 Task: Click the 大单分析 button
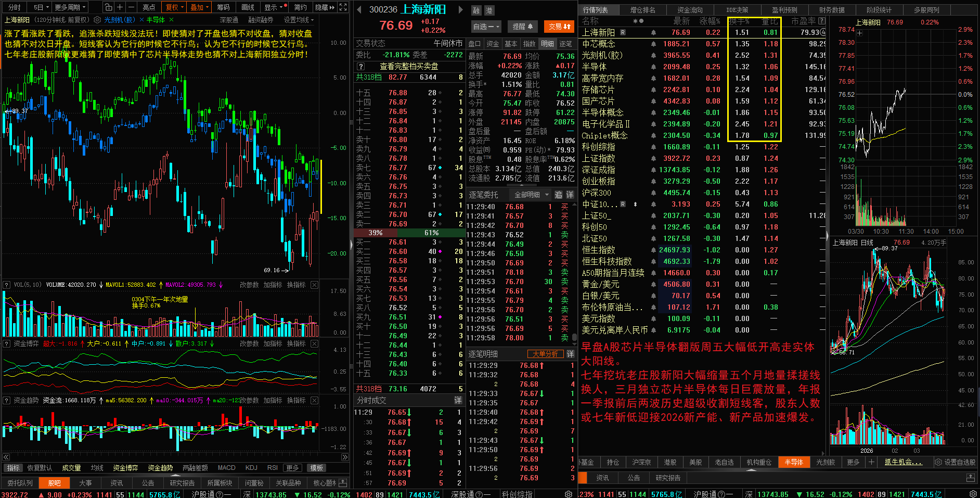pos(545,354)
